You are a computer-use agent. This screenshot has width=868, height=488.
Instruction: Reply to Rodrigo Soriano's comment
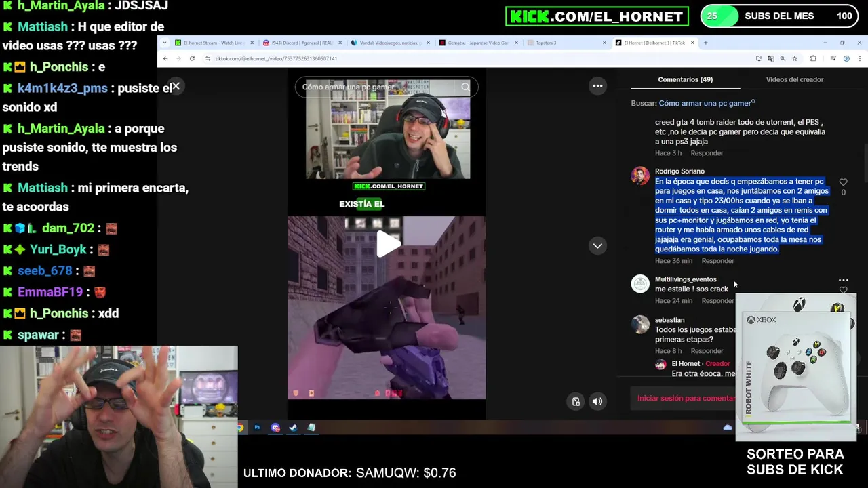pyautogui.click(x=717, y=261)
